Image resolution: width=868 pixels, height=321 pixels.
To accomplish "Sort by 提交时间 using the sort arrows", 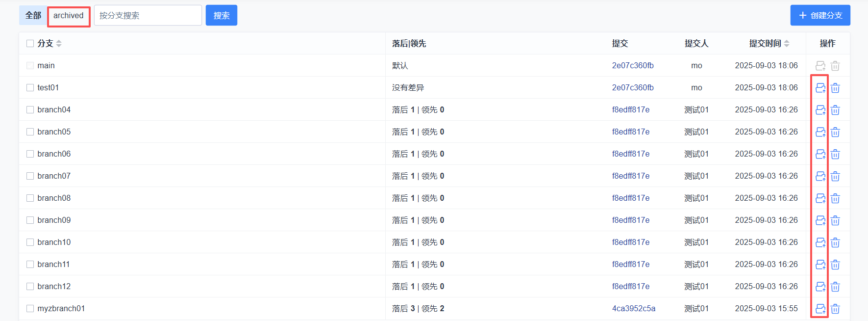I will click(x=787, y=44).
